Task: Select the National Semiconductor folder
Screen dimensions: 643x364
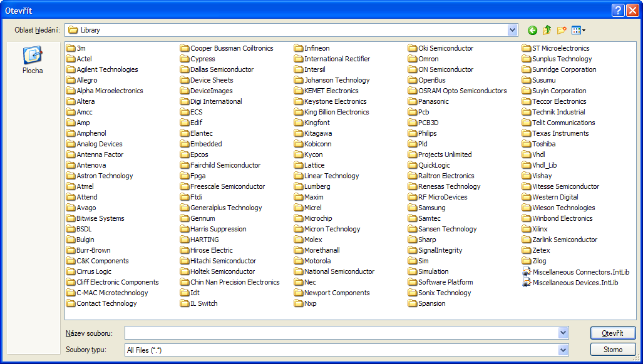Action: [x=339, y=271]
